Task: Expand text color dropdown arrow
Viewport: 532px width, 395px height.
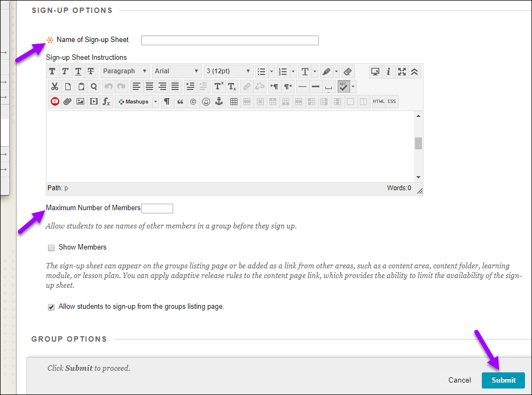Action: (315, 72)
